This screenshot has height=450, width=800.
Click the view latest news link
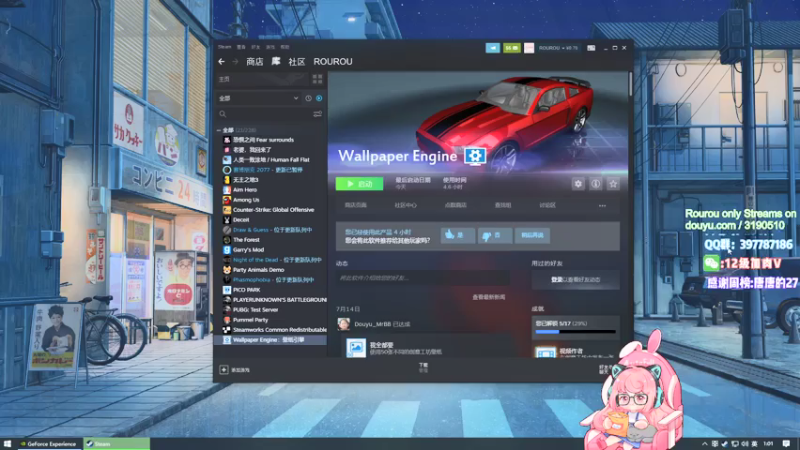pos(489,297)
